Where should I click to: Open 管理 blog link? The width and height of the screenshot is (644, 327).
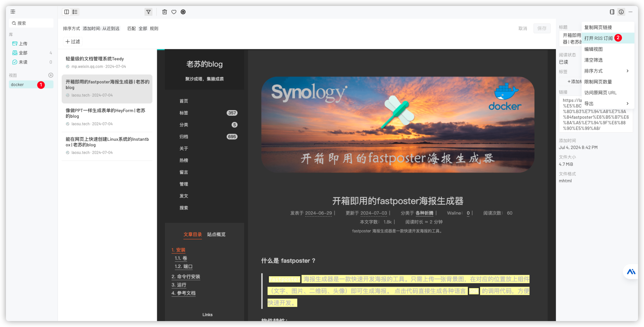click(184, 184)
